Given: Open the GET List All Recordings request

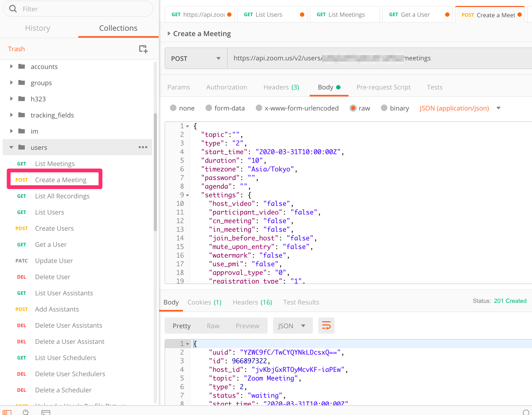Looking at the screenshot, I should [x=62, y=196].
